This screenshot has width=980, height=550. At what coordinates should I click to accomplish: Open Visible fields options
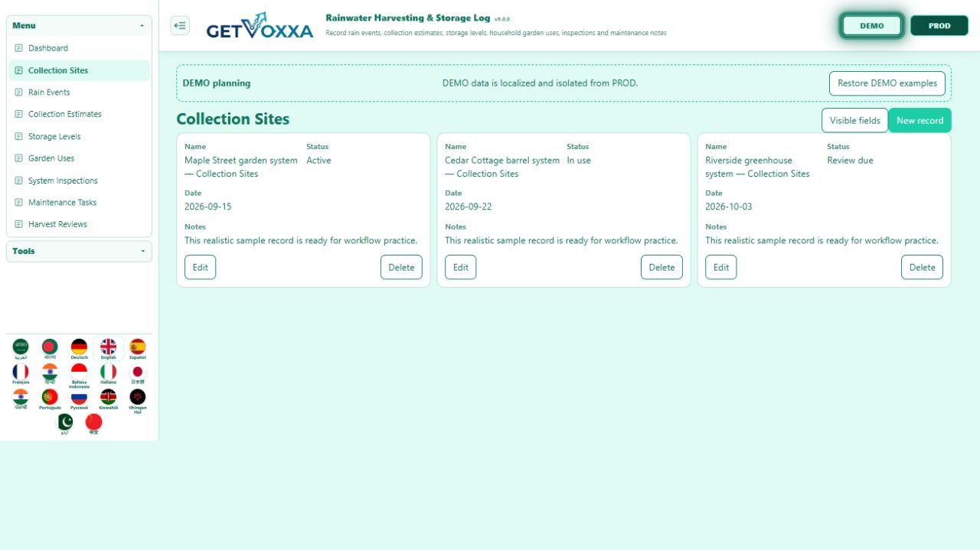coord(854,120)
